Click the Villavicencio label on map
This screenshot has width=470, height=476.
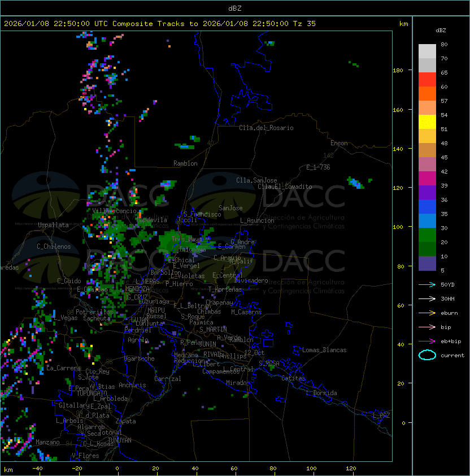(x=114, y=211)
